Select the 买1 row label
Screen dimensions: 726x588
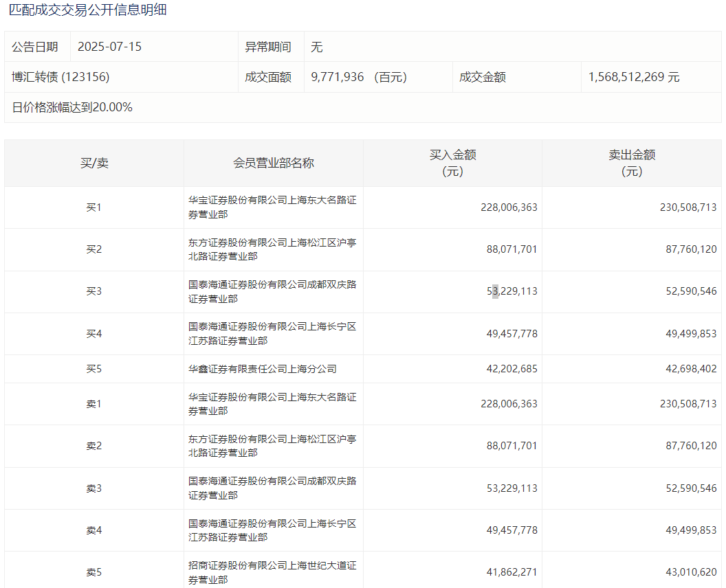[94, 207]
